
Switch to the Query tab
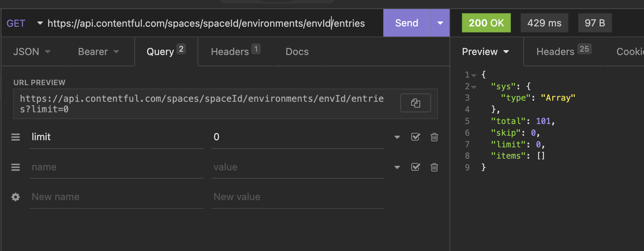point(166,52)
